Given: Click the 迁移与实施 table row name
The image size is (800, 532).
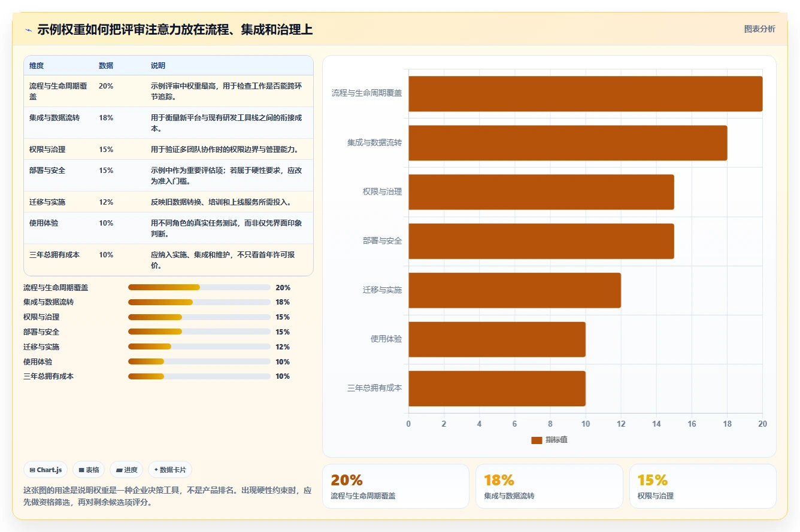Looking at the screenshot, I should point(47,202).
